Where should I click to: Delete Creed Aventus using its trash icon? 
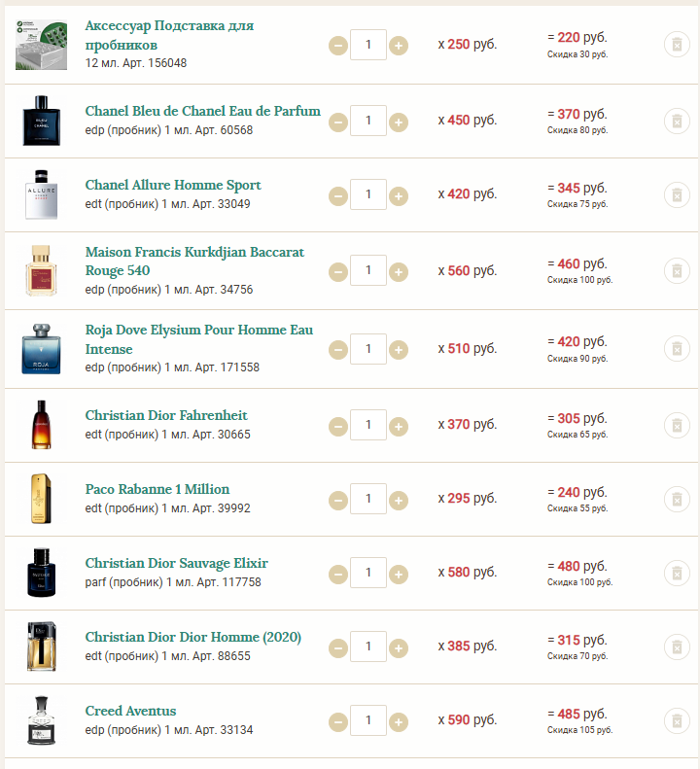coord(677,721)
